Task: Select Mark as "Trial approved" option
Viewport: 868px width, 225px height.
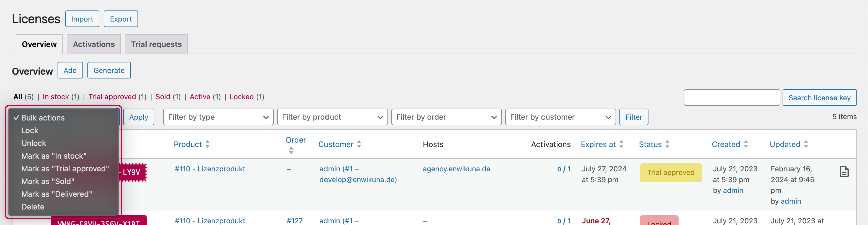Action: (x=63, y=169)
